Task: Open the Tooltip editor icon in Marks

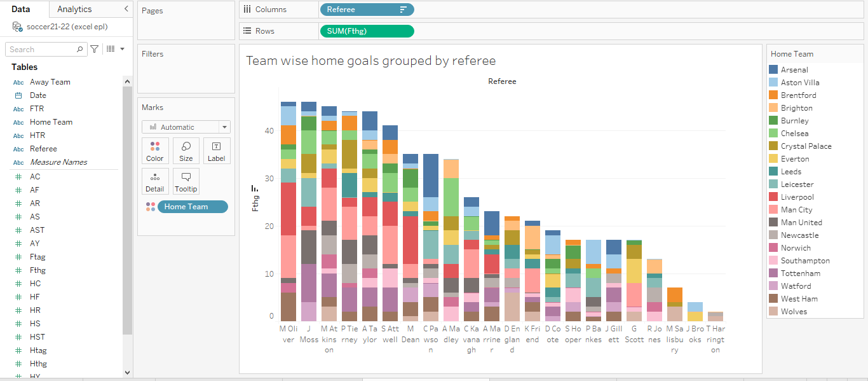Action: tap(186, 181)
